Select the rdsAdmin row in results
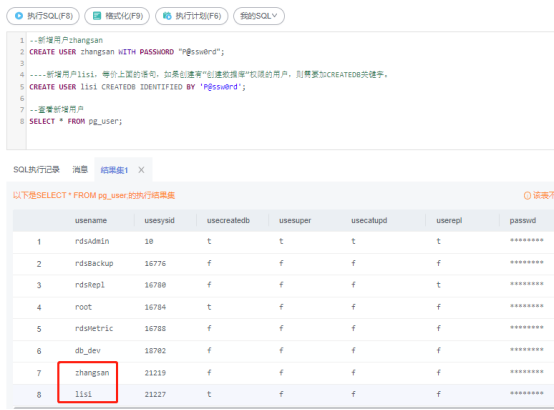This screenshot has height=410, width=554. [x=283, y=242]
